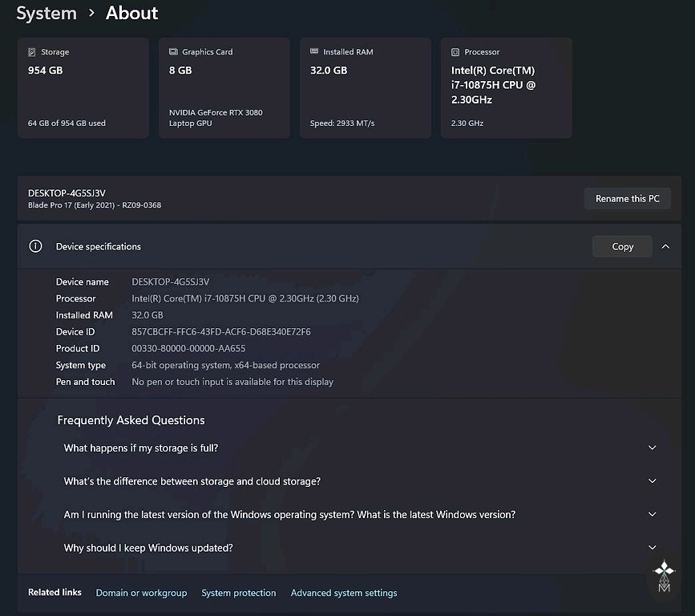The width and height of the screenshot is (695, 616).
Task: Go back to System in breadcrumb
Action: tap(46, 14)
